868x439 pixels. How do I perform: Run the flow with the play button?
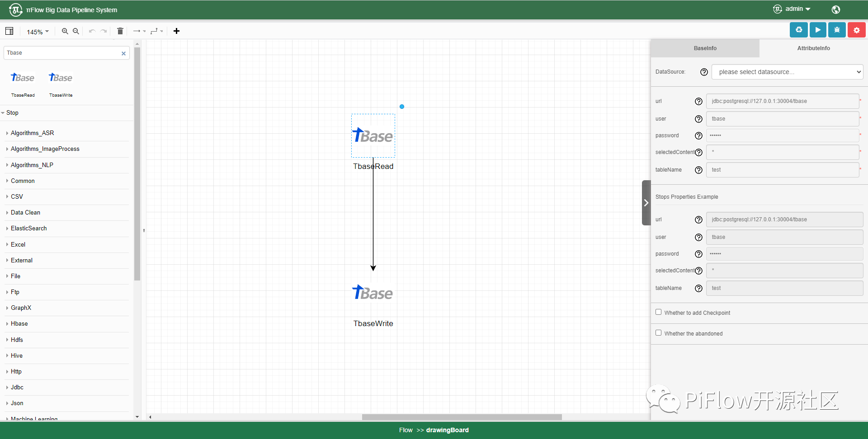click(818, 30)
